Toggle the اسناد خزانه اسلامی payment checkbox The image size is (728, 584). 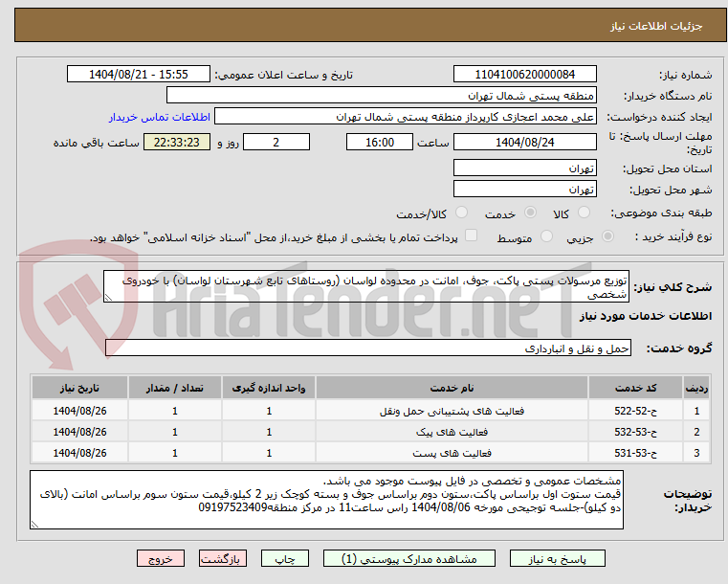point(471,236)
